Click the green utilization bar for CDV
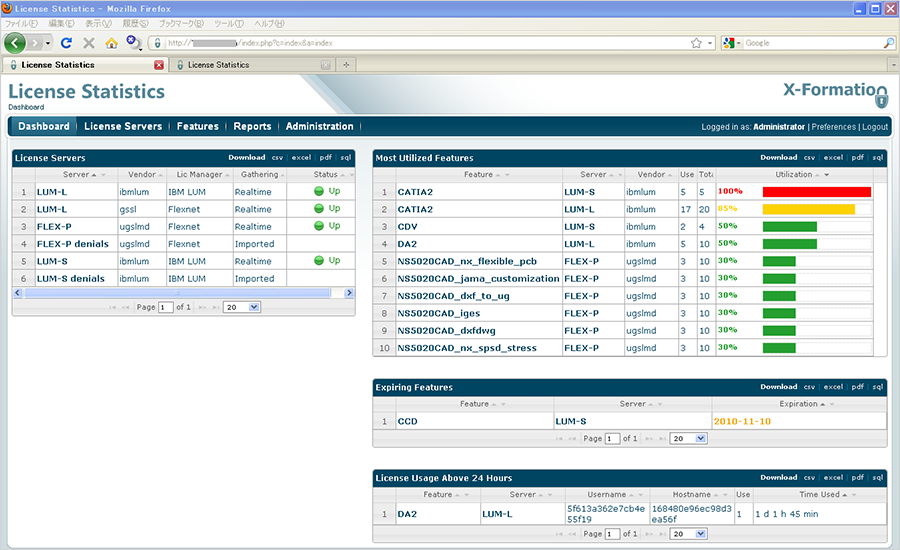900x550 pixels. (790, 227)
